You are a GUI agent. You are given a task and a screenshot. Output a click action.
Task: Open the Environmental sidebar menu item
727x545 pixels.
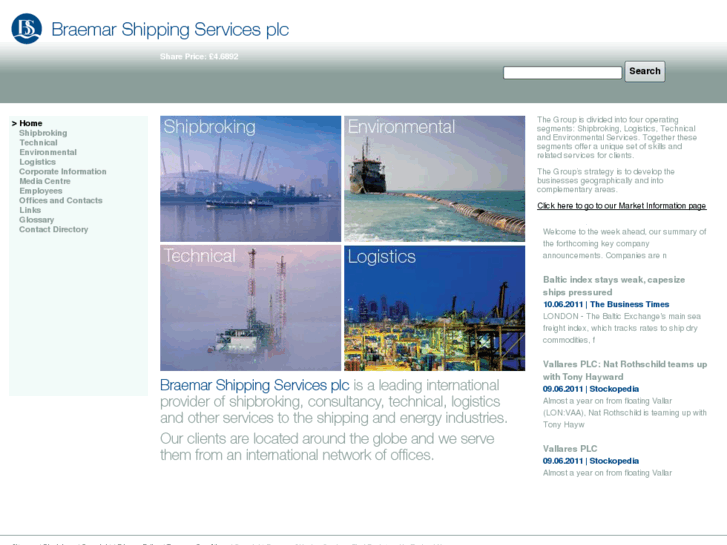tap(48, 153)
